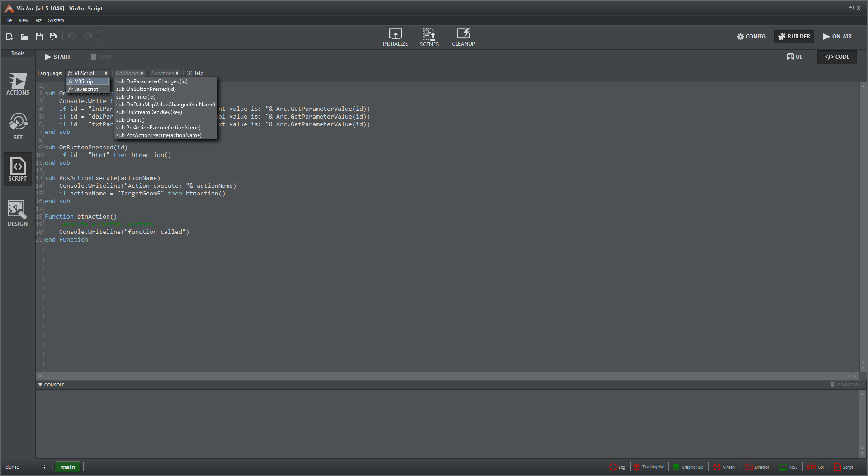Switch to the UI view
The height and width of the screenshot is (476, 868).
(794, 57)
